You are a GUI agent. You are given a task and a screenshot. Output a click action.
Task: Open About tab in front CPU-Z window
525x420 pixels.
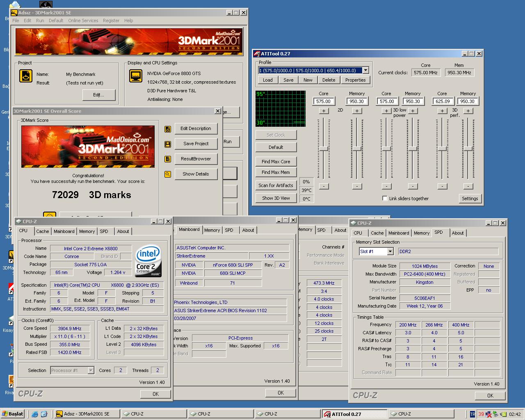coord(123,231)
